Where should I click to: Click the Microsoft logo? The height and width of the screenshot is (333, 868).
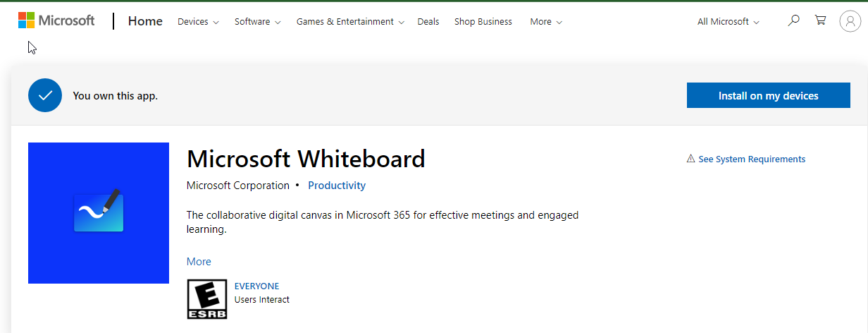(x=56, y=21)
